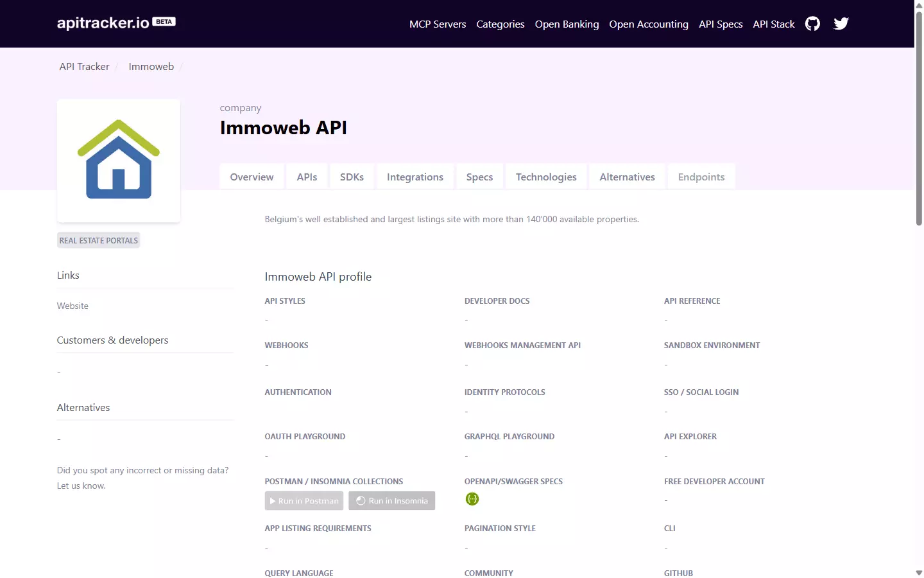Click the FREE DEVELOPER ACCOUNT label
This screenshot has height=578, width=924.
(x=714, y=481)
